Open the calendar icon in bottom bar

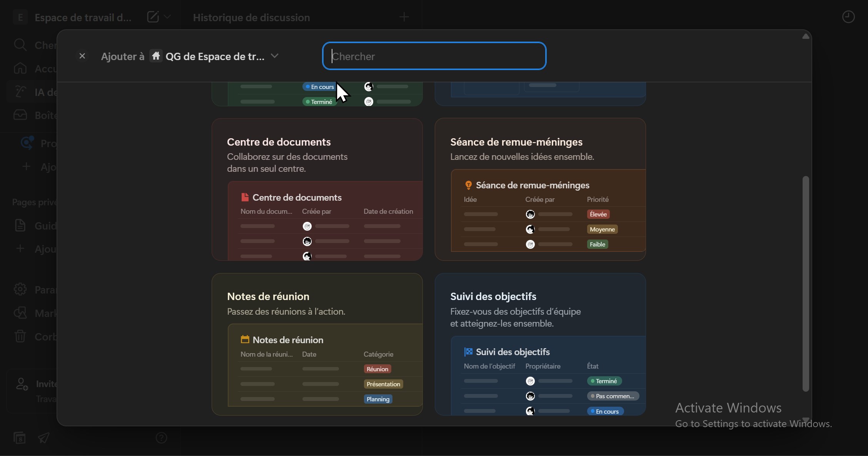[x=20, y=438]
